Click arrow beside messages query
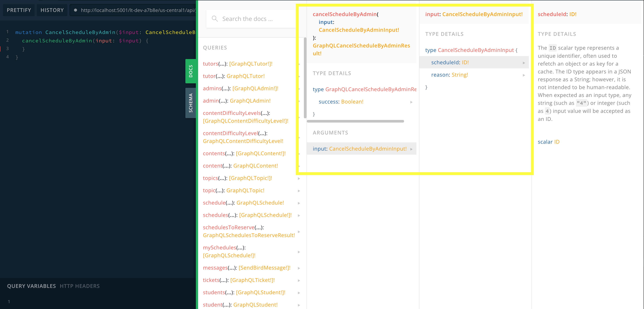Viewport: 644px width, 309px height. (x=299, y=268)
